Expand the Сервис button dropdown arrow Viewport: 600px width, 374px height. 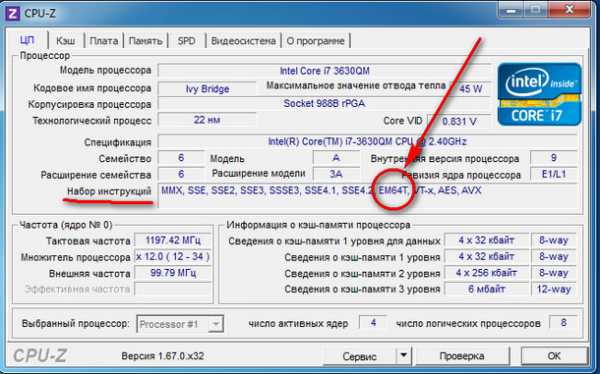click(403, 356)
